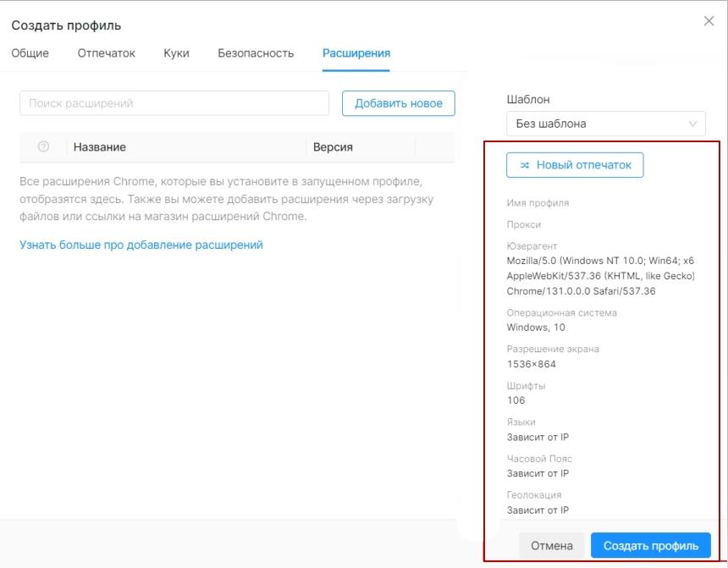728x568 pixels.
Task: Switch to the Общие tab
Action: coord(30,53)
